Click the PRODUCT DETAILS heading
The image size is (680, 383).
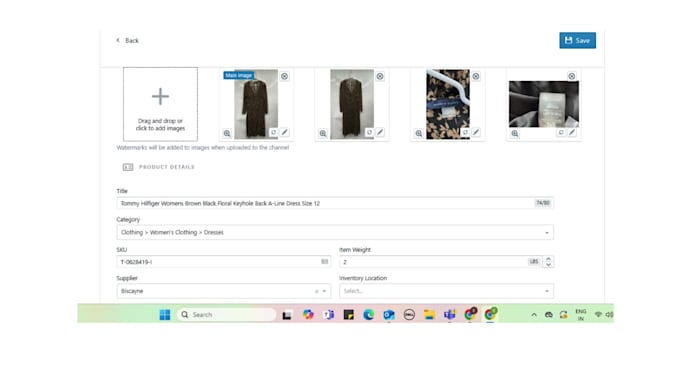pos(167,167)
